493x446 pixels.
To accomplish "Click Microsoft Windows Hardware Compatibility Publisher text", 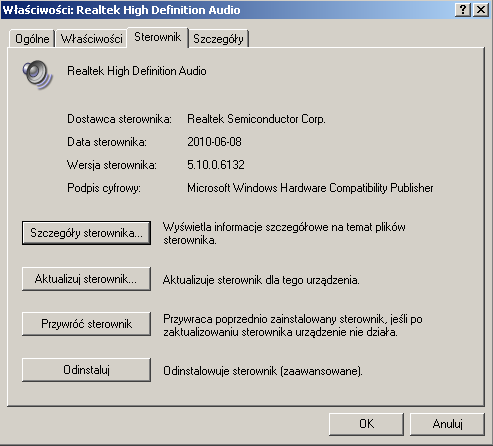I will click(x=310, y=188).
